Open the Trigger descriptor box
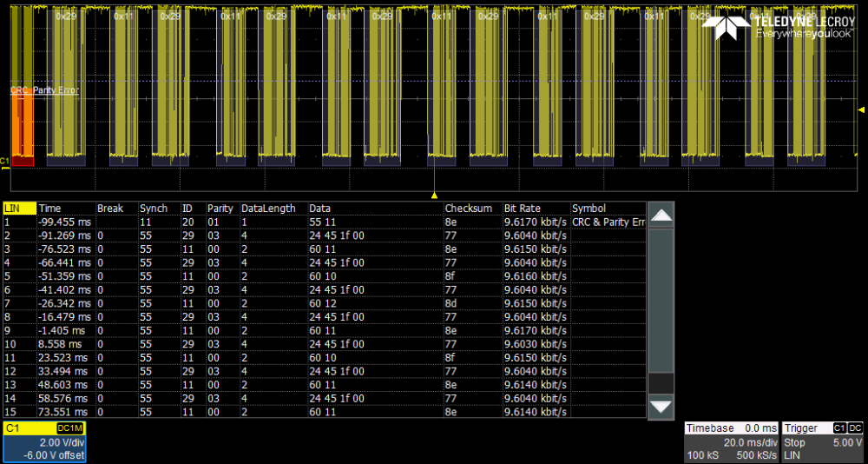The image size is (868, 464). pyautogui.click(x=822, y=442)
